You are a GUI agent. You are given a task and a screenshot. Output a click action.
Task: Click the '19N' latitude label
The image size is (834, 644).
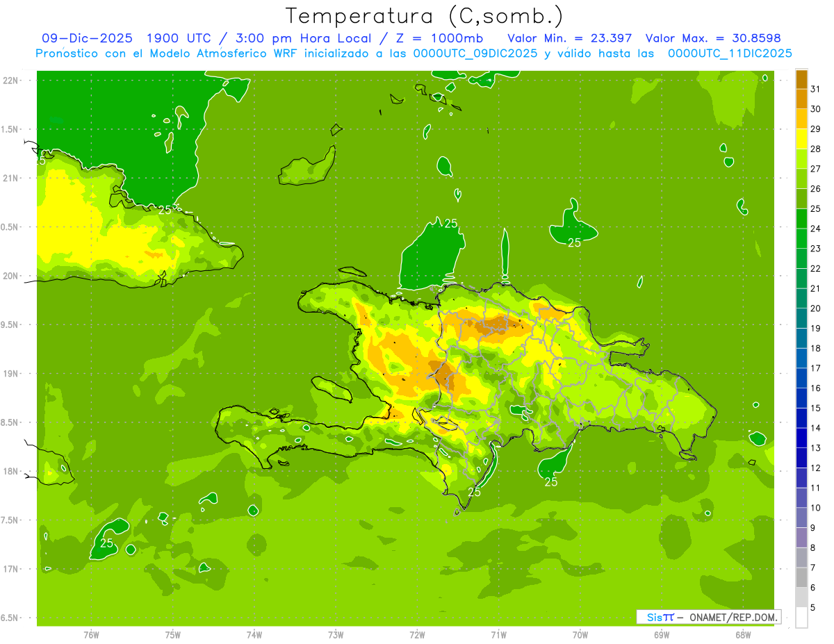[11, 374]
